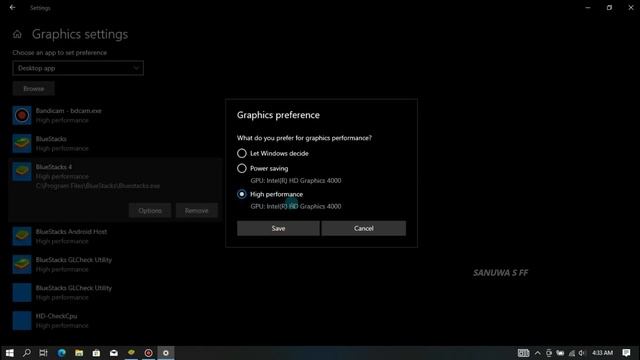
Task: Go back with the Settings back arrow
Action: [x=13, y=7]
